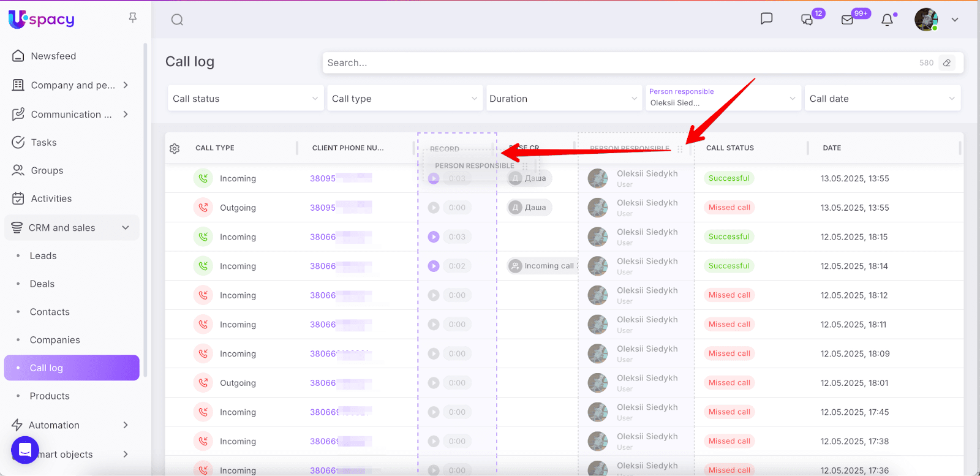The width and height of the screenshot is (980, 476).
Task: Click the table settings gear icon
Action: point(175,148)
